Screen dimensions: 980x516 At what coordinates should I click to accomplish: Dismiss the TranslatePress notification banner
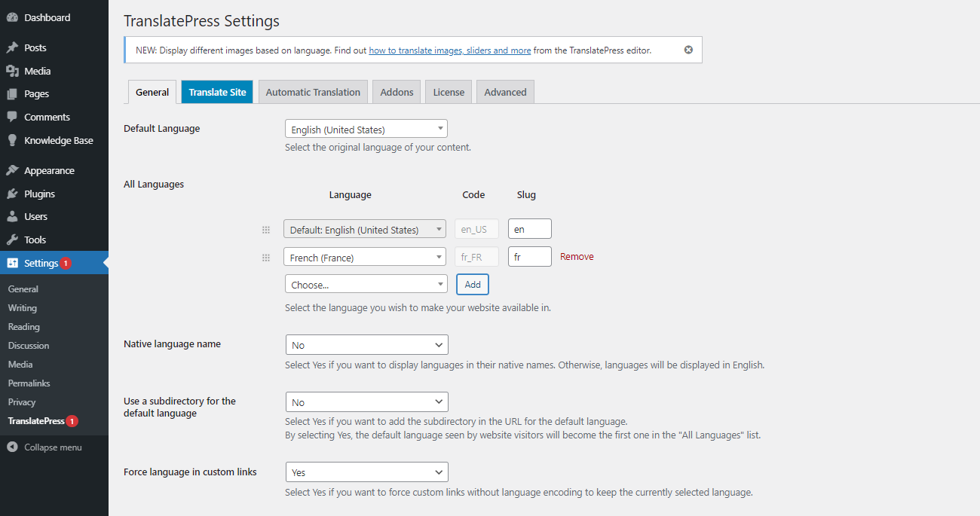(x=688, y=50)
